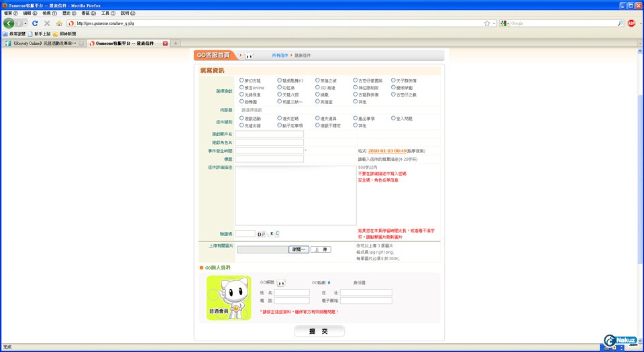Click the GO帳號 small cat icon
The image size is (644, 352).
coord(281,283)
